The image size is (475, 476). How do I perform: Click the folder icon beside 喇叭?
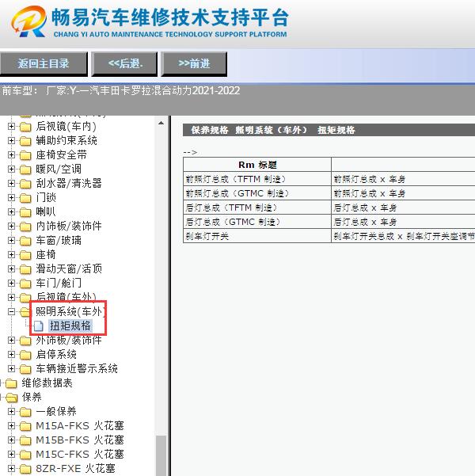25,212
